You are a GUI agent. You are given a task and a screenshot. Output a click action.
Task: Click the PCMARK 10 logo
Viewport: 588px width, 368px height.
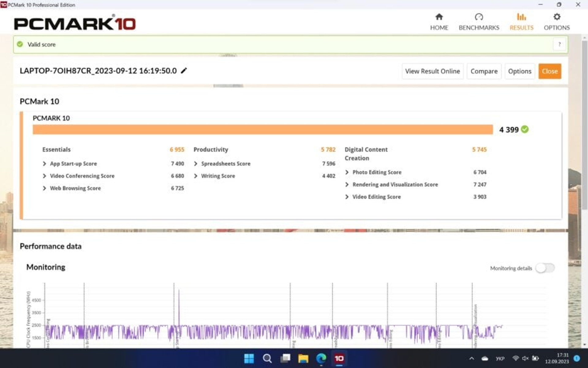tap(75, 23)
